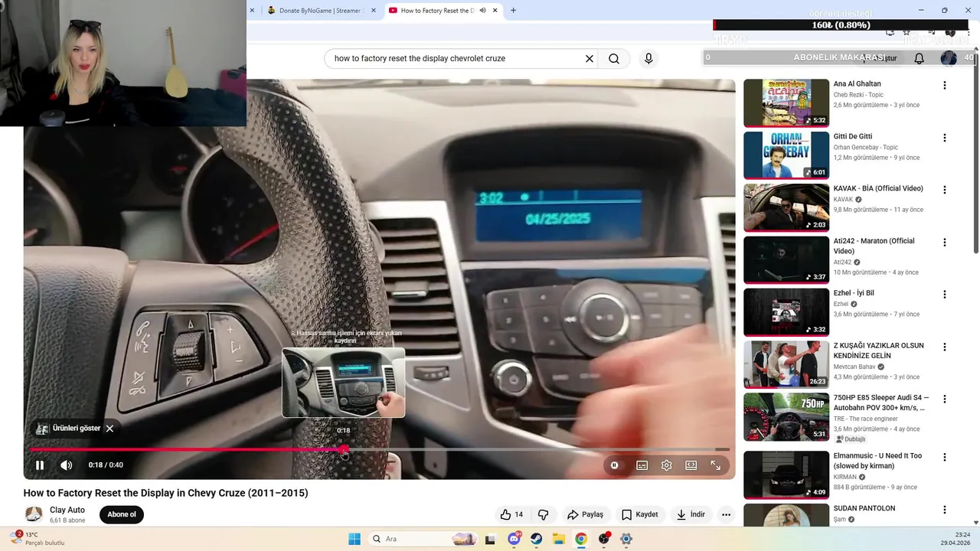The height and width of the screenshot is (551, 980).
Task: Switch to theater mode
Action: click(x=691, y=465)
